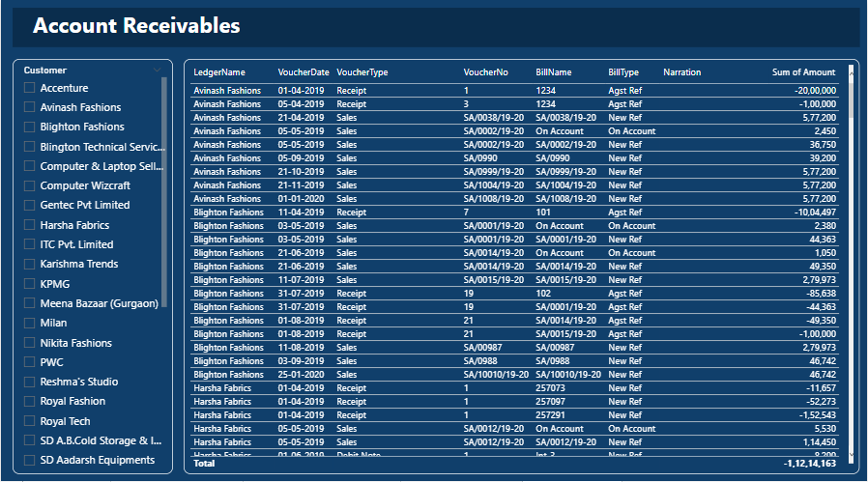The width and height of the screenshot is (868, 482).
Task: Select the Avinash Fashions checkbox
Action: point(30,107)
